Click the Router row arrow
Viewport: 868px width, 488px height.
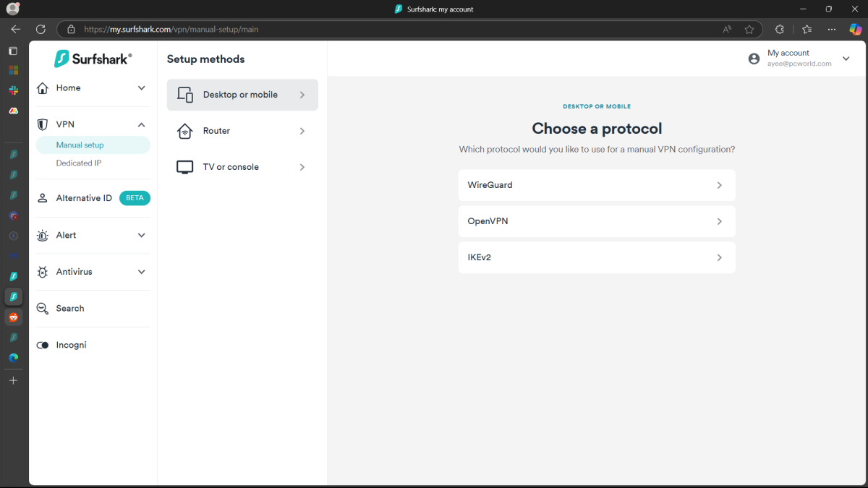(x=302, y=131)
